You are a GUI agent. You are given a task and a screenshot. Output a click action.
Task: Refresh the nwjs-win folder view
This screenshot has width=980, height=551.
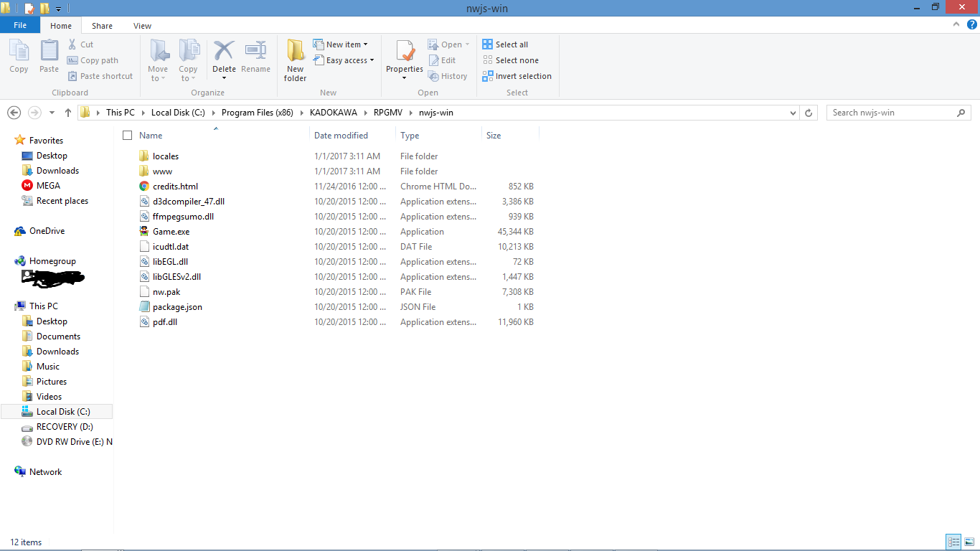[809, 113]
